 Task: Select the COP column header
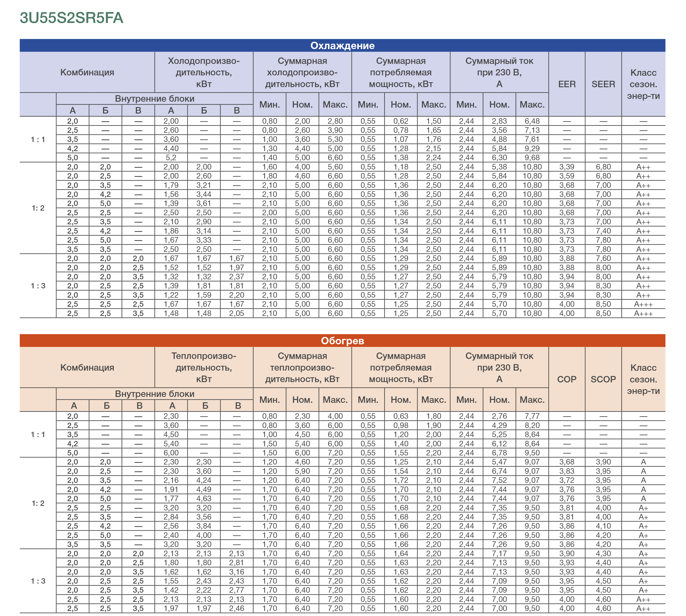[566, 379]
